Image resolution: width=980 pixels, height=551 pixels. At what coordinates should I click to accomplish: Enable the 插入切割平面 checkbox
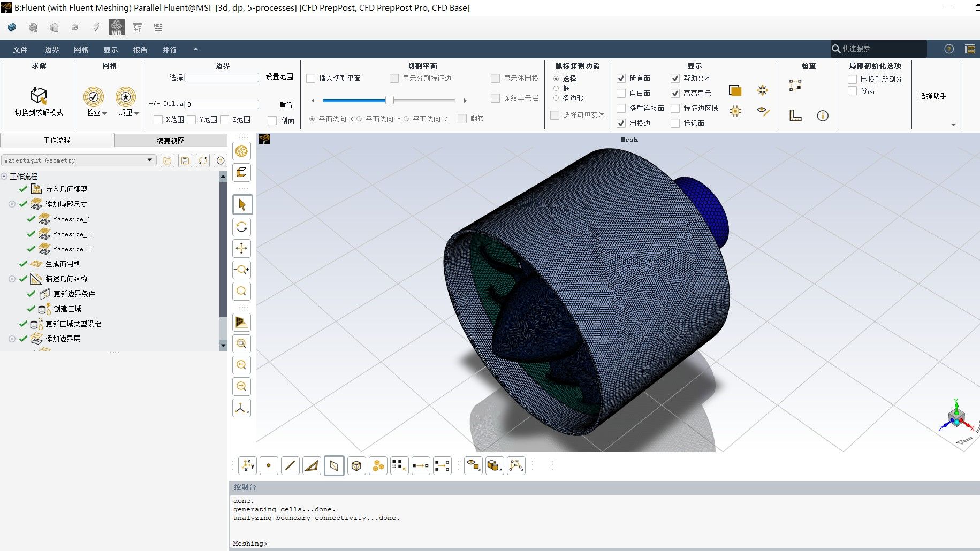click(311, 79)
